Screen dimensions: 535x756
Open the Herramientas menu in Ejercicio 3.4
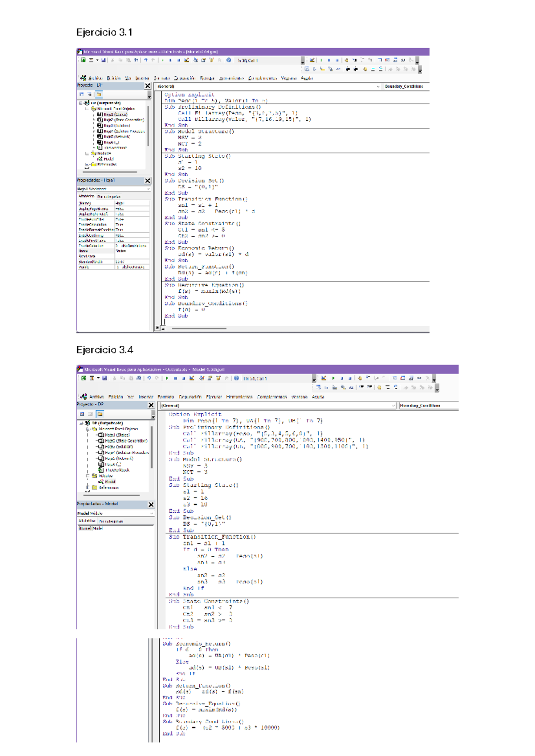click(x=239, y=397)
